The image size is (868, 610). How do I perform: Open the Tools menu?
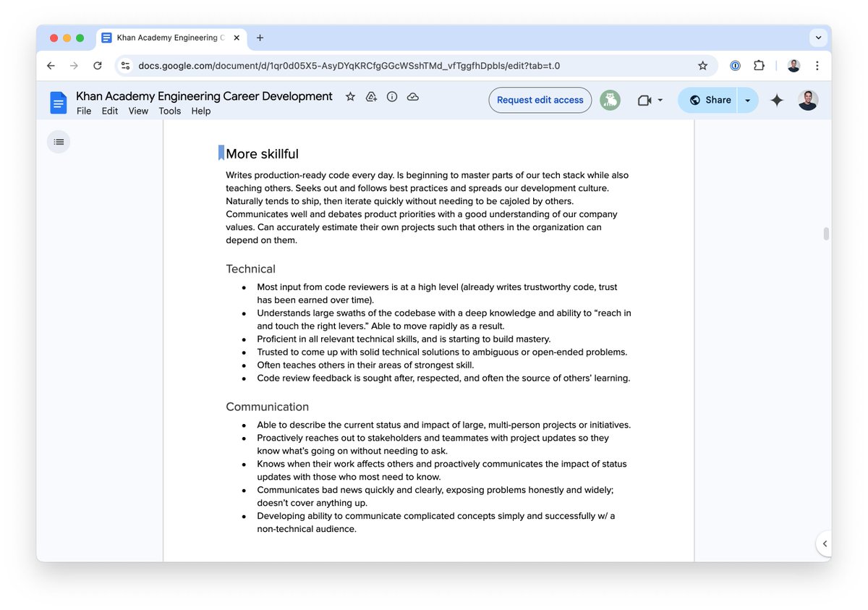click(169, 111)
